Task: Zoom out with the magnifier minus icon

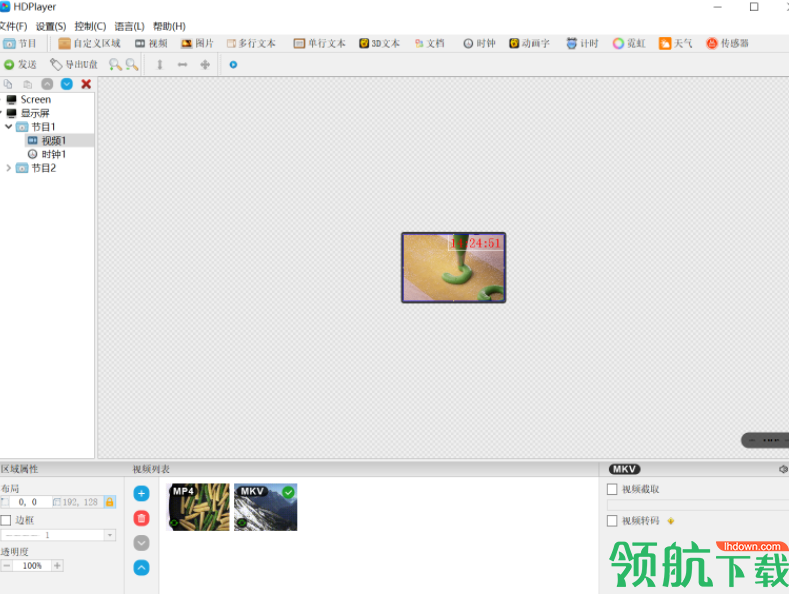Action: [132, 64]
